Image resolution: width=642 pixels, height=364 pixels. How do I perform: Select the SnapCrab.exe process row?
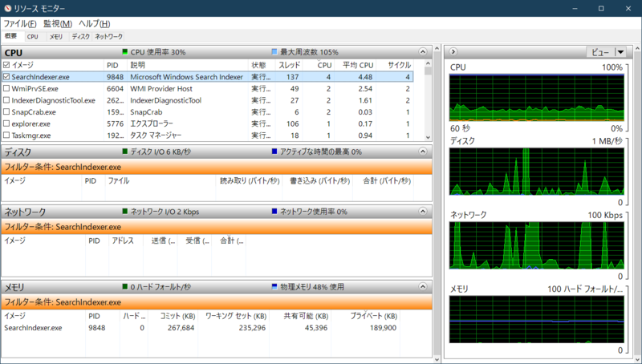tap(208, 111)
